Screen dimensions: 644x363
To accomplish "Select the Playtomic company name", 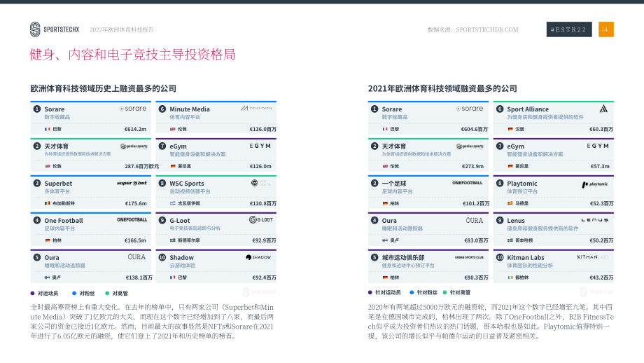I will [x=522, y=184].
